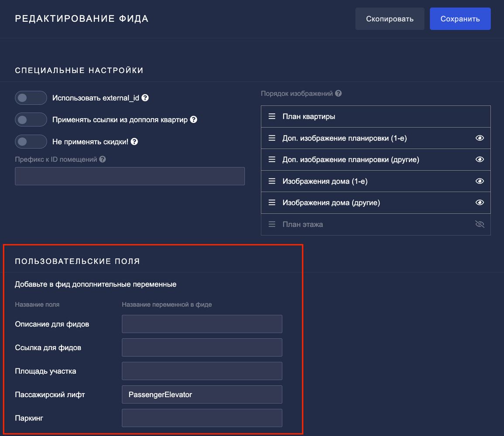Show План этажа via crossed eye icon
This screenshot has width=504, height=436.
coord(480,224)
